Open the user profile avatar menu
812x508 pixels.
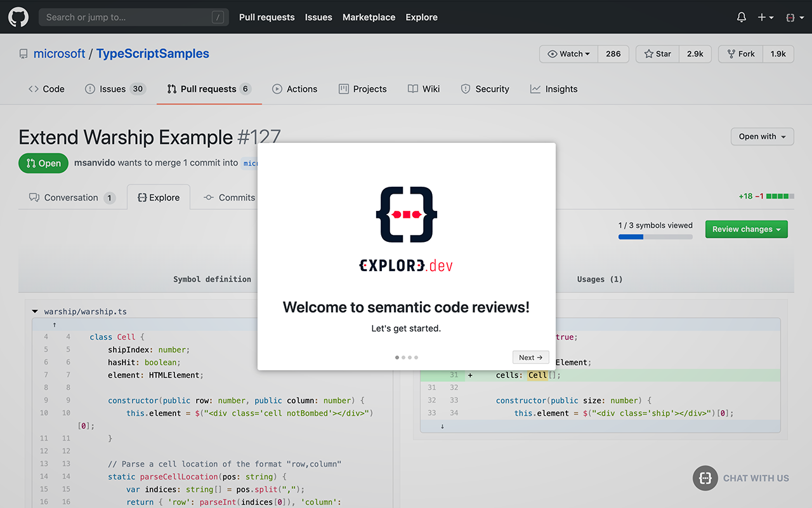[795, 17]
